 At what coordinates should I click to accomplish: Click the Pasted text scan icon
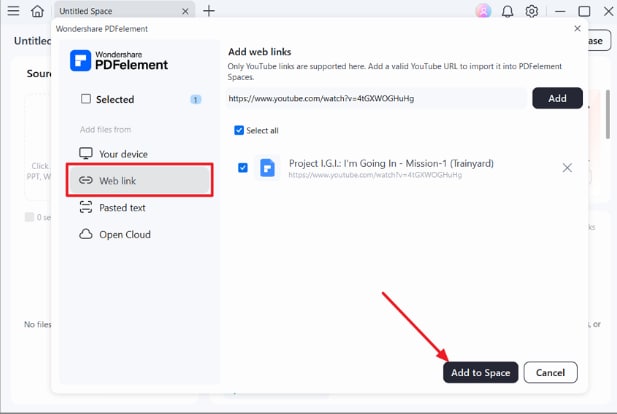pyautogui.click(x=86, y=207)
